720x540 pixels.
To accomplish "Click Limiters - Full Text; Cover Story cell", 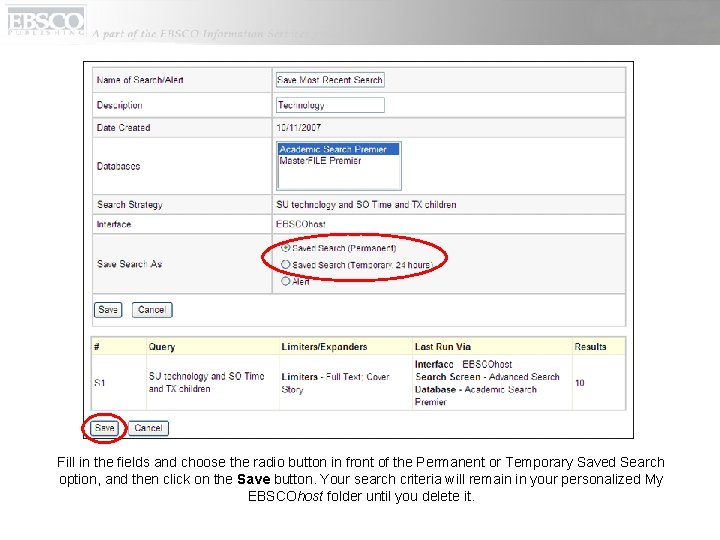I will [335, 383].
